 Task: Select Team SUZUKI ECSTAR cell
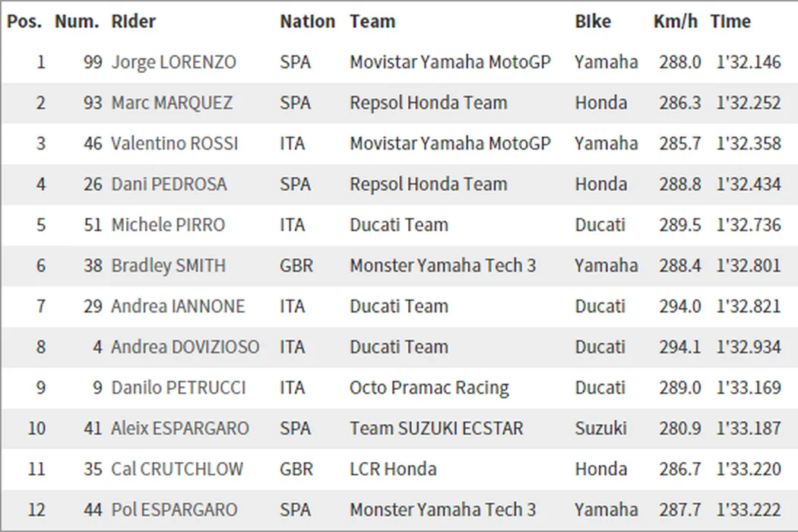coord(436,429)
